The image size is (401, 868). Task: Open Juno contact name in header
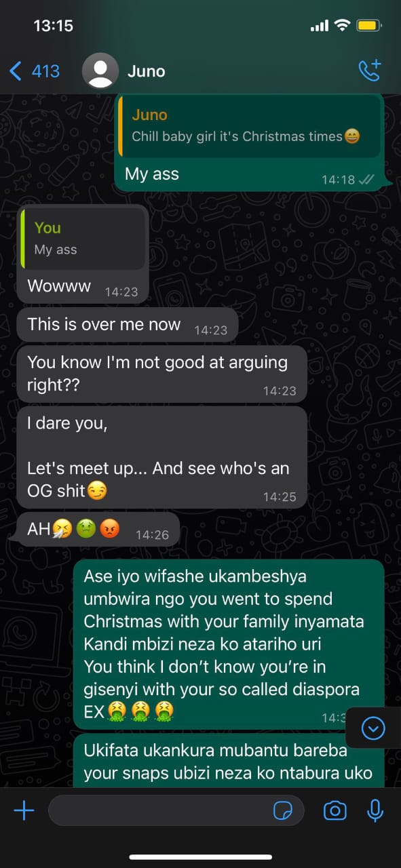146,71
